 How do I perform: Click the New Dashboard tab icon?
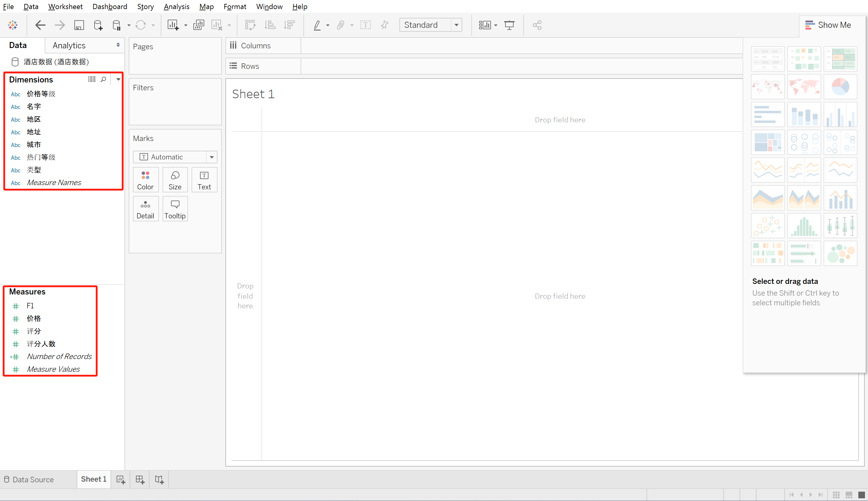(x=140, y=479)
